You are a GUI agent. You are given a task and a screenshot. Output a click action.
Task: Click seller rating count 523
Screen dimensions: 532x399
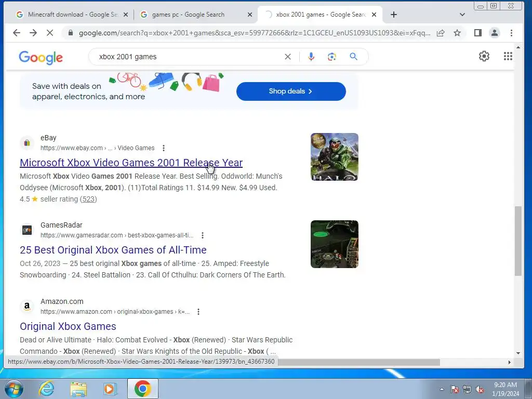pos(88,199)
